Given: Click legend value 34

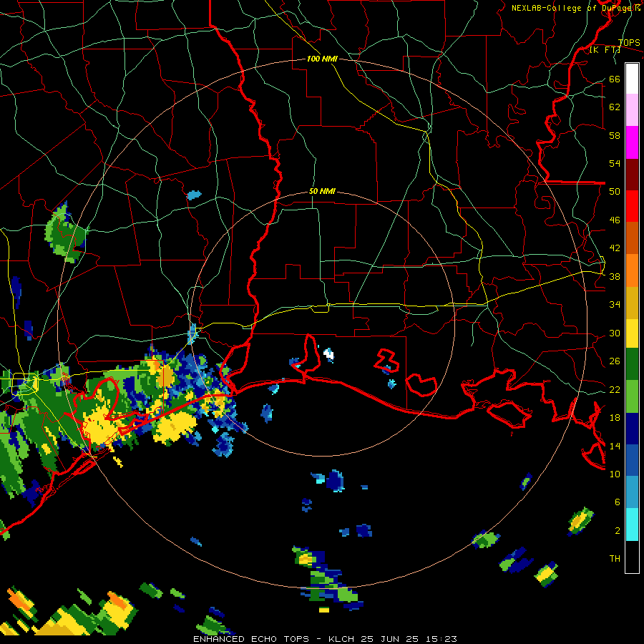Looking at the screenshot, I should coord(615,304).
